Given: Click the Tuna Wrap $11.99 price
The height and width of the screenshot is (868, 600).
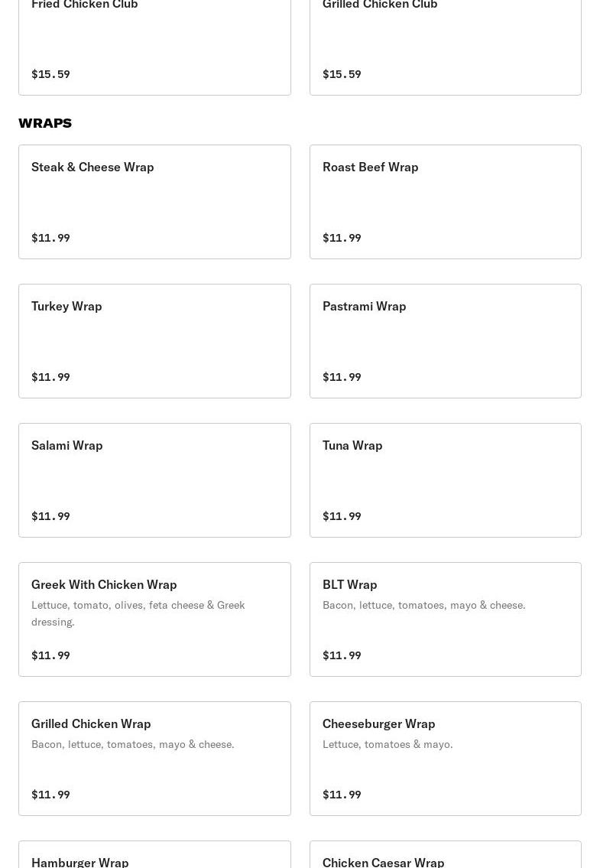Looking at the screenshot, I should (342, 516).
